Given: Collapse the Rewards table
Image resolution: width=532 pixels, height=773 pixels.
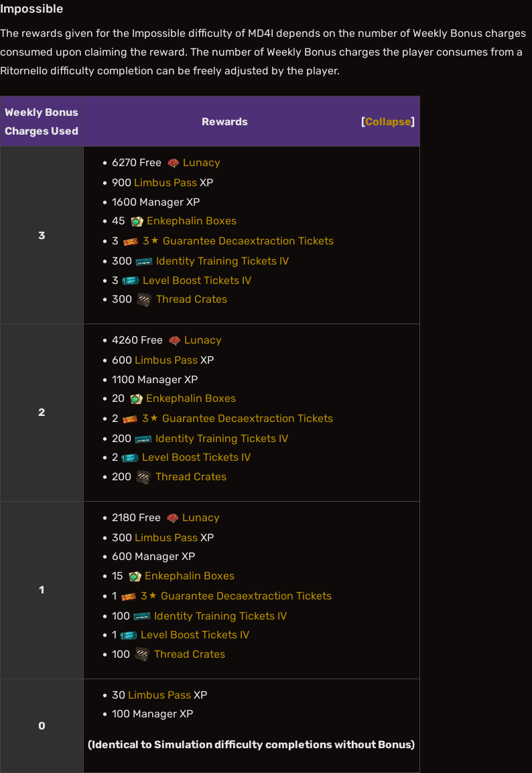Looking at the screenshot, I should point(388,122).
